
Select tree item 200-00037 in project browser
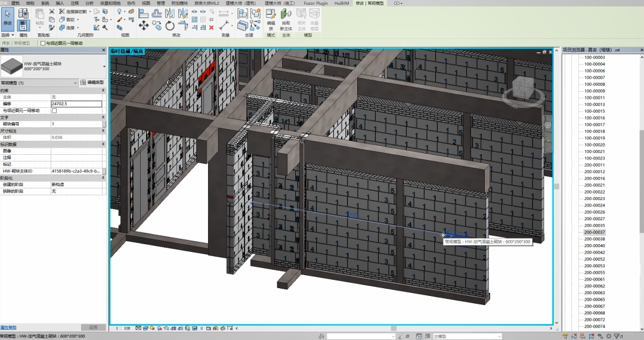click(x=594, y=232)
